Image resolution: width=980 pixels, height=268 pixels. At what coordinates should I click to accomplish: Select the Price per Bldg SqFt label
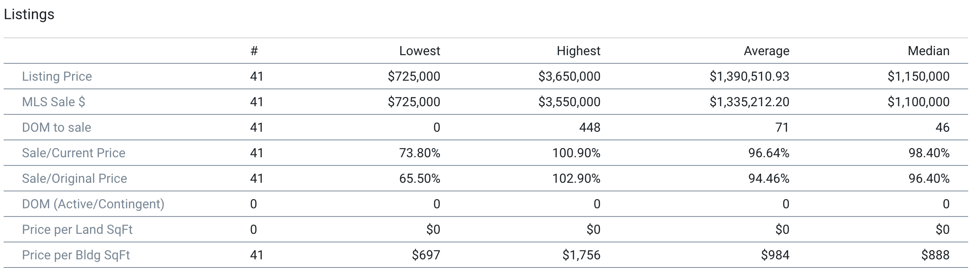tap(76, 255)
